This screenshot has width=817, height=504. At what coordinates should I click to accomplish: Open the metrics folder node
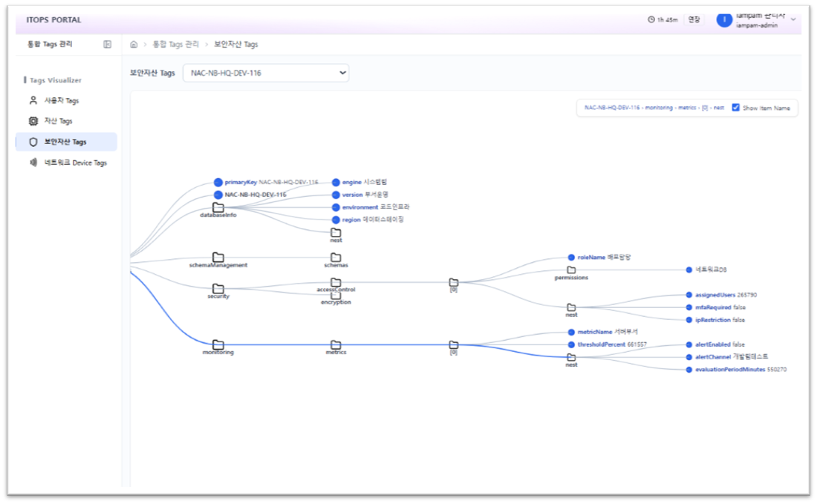(336, 344)
